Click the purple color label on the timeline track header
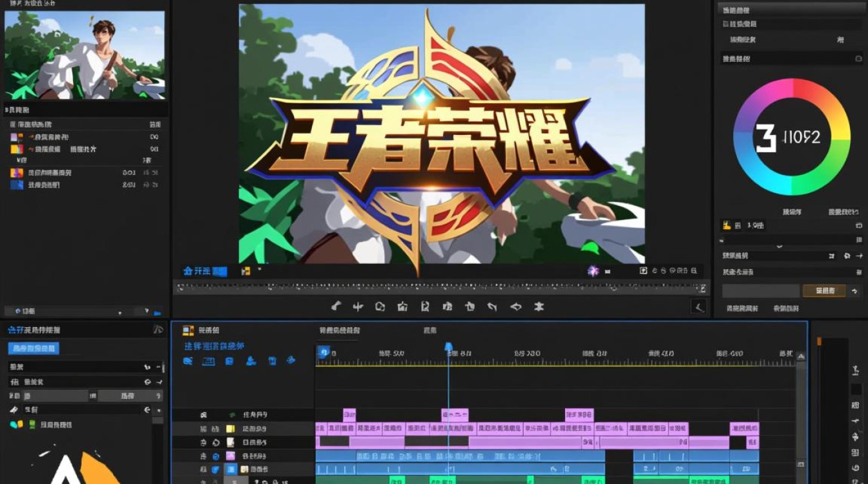Screen dimensions: 868x484 230,456
